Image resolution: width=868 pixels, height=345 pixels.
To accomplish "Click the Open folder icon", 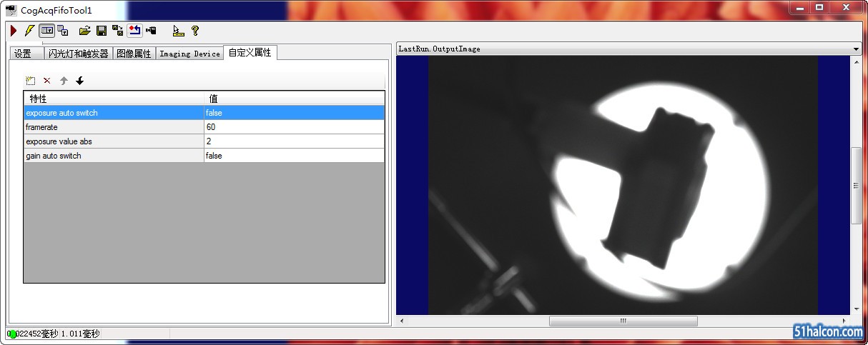I will coord(84,31).
